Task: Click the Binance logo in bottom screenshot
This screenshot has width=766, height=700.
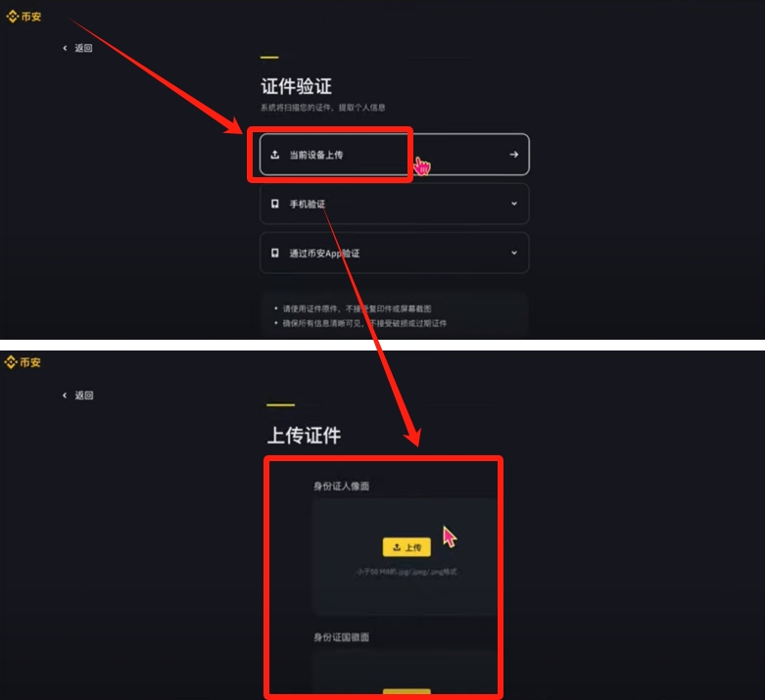Action: pyautogui.click(x=23, y=362)
